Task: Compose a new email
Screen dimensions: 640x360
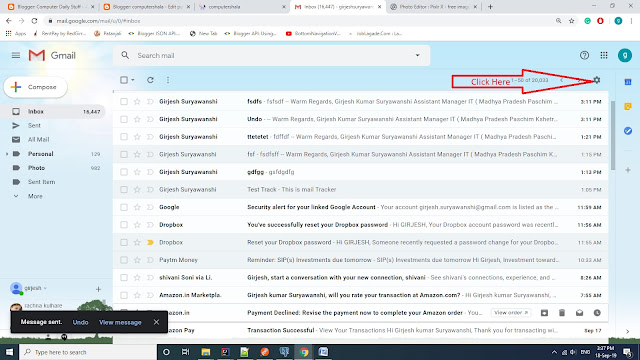Action: (x=36, y=87)
